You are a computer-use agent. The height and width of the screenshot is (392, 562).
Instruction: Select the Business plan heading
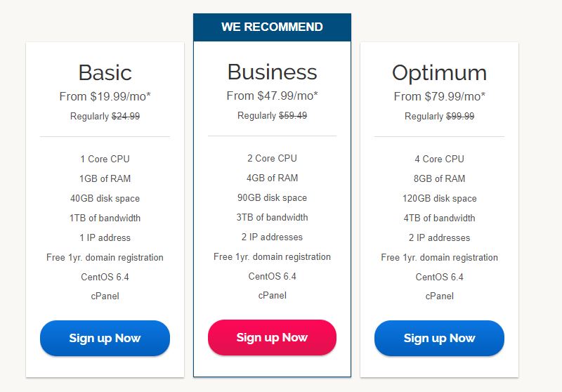pos(272,72)
